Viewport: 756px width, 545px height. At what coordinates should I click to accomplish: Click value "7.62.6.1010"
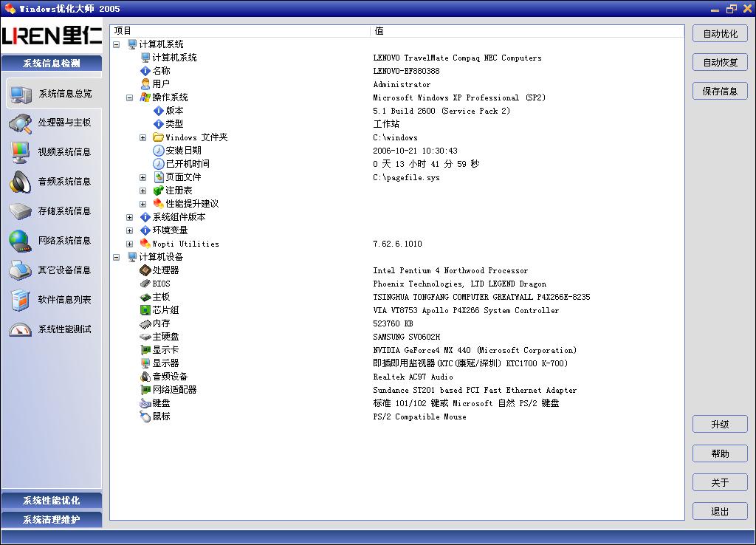click(x=397, y=244)
